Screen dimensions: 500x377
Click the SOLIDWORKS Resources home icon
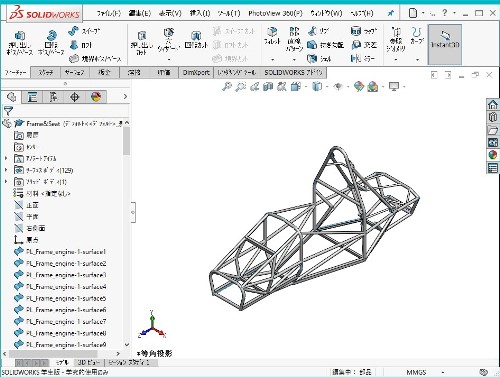pyautogui.click(x=493, y=105)
